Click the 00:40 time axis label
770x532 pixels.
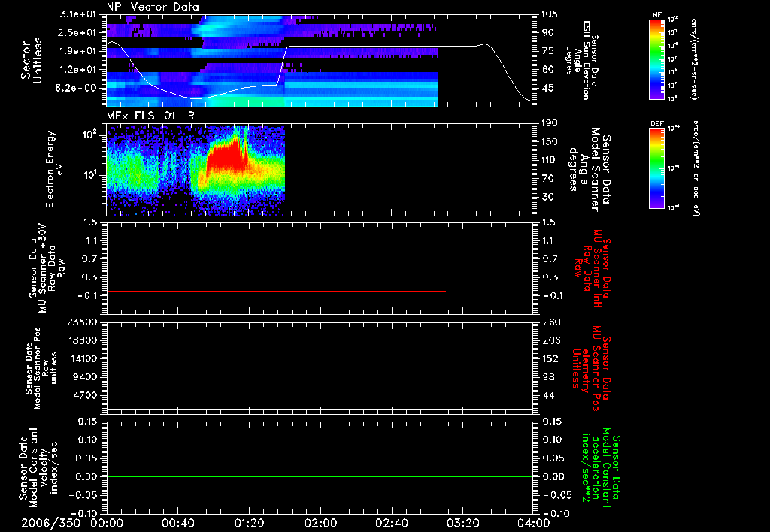177,524
